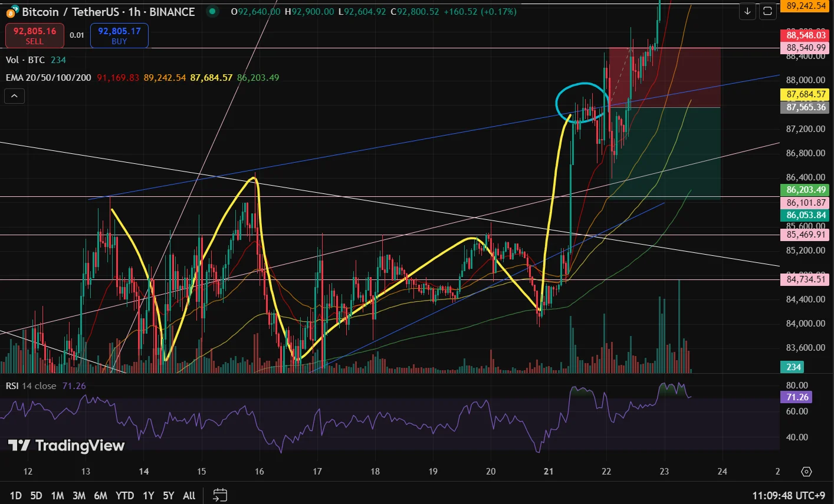
Task: Switch to the 1M date range
Action: click(57, 495)
